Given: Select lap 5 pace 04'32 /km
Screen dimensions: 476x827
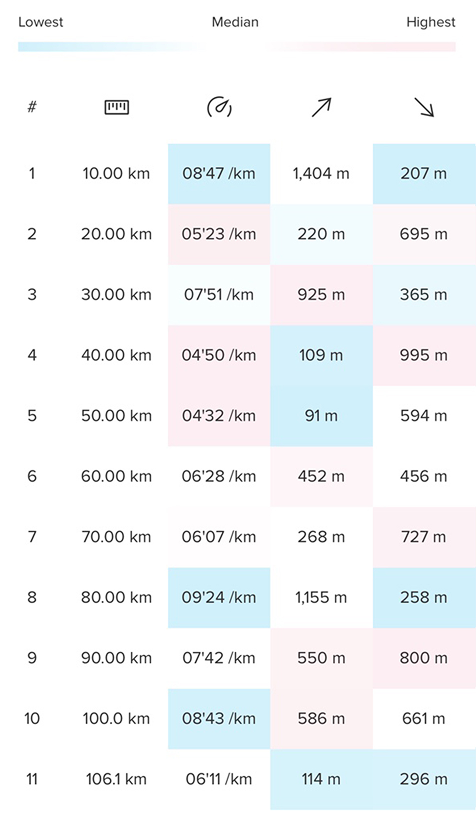Looking at the screenshot, I should 219,416.
